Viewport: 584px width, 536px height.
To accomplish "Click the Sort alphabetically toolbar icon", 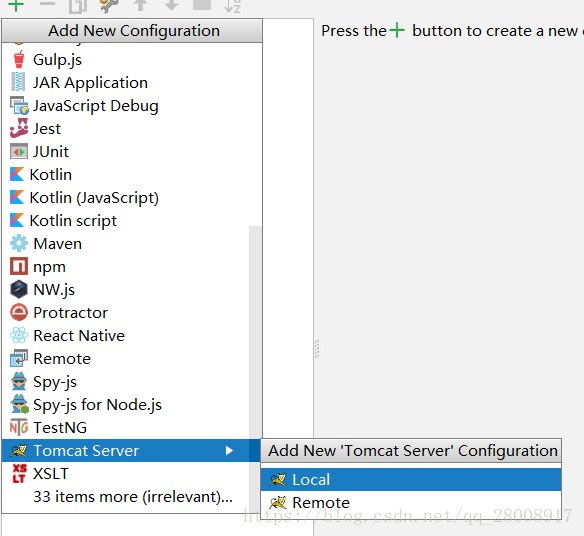I will tap(233, 5).
